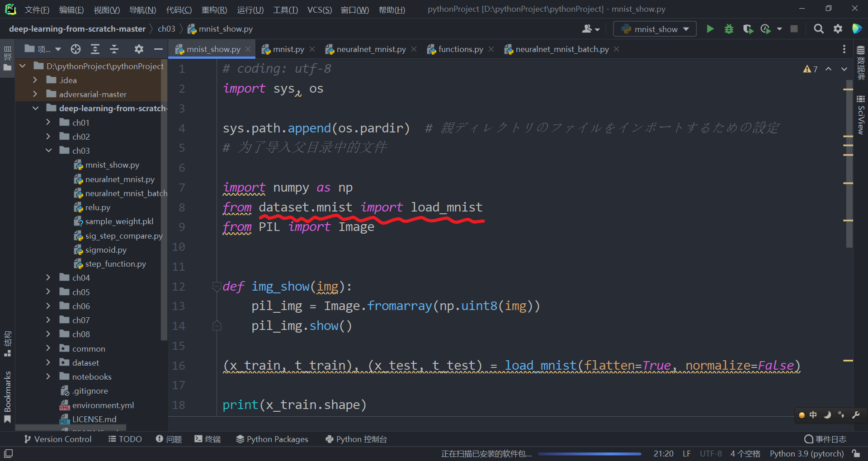Open run configuration mnist_show dropdown
Image resolution: width=868 pixels, height=461 pixels.
[x=655, y=29]
